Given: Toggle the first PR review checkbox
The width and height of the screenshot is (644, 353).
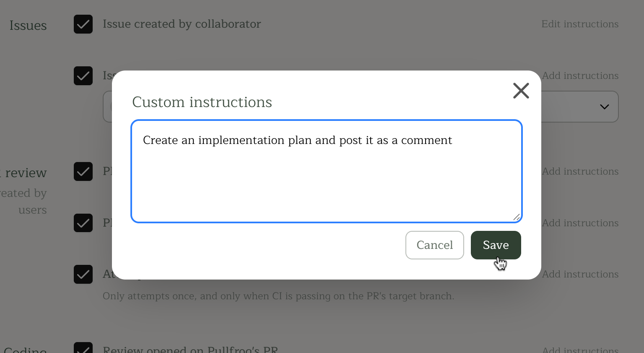Looking at the screenshot, I should 83,171.
